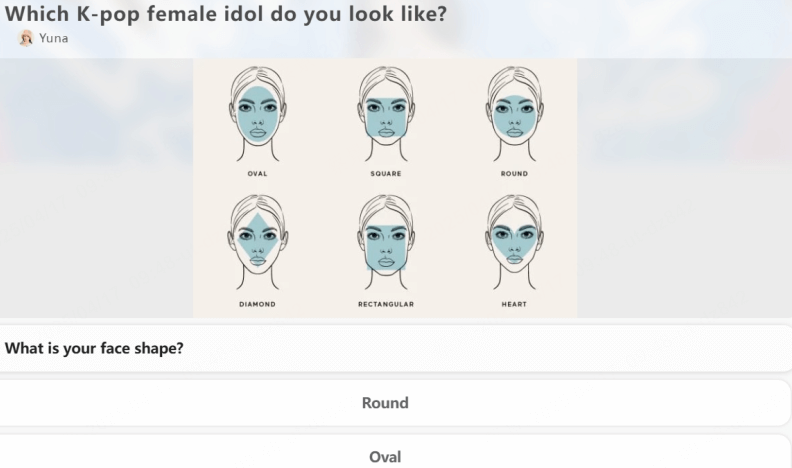Click the ROUND caption in the chart

click(514, 174)
